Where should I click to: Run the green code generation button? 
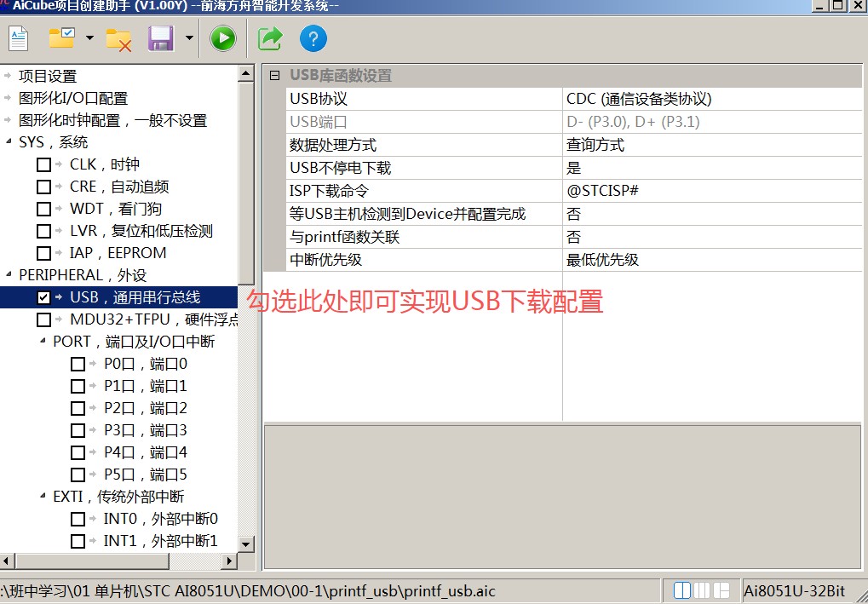click(221, 37)
